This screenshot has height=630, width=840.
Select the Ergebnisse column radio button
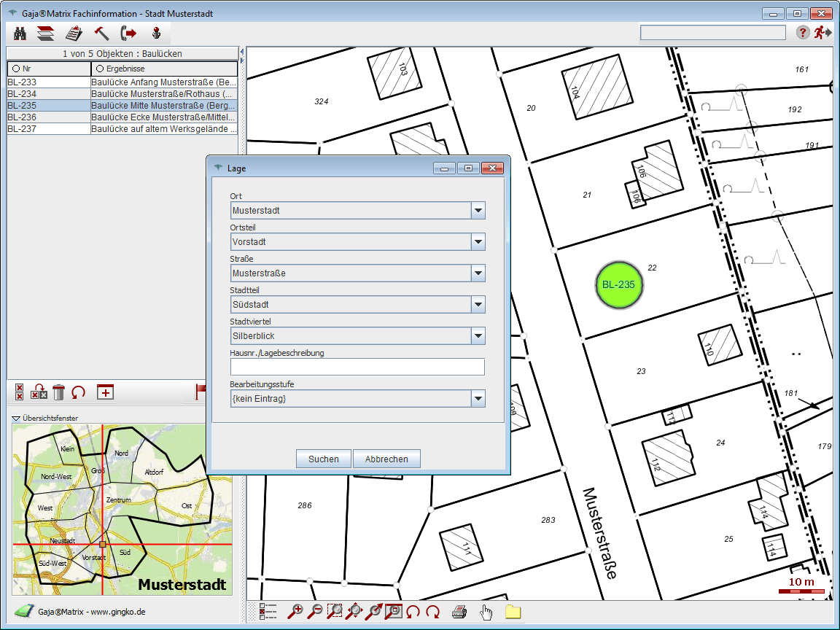click(99, 69)
